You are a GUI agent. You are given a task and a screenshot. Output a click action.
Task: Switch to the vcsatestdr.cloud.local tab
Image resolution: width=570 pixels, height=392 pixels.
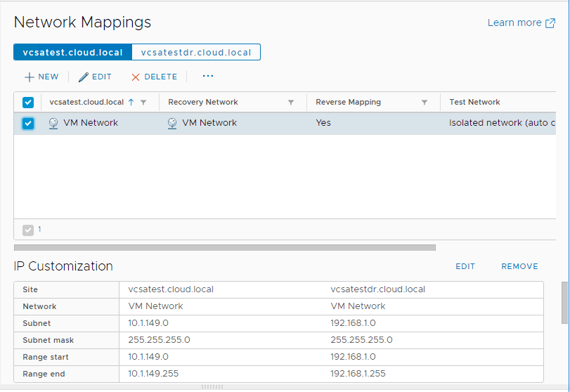[196, 53]
